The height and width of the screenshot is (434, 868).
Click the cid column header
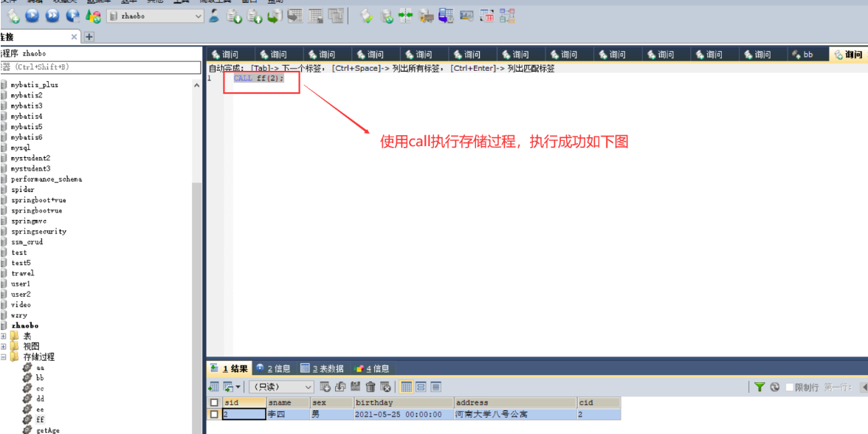coord(599,402)
